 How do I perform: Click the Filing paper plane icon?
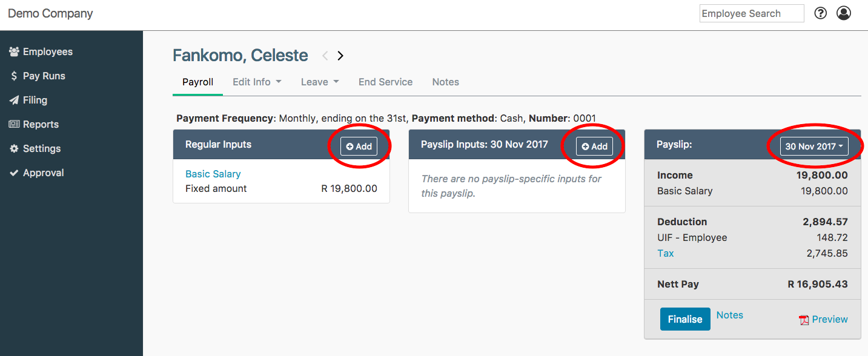point(14,101)
